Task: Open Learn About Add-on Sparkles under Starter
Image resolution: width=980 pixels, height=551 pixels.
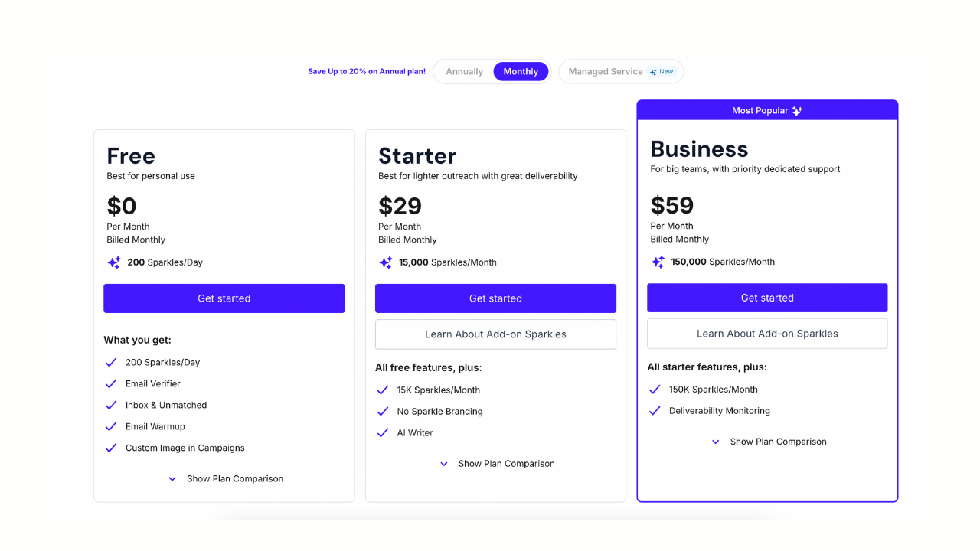Action: click(x=495, y=334)
